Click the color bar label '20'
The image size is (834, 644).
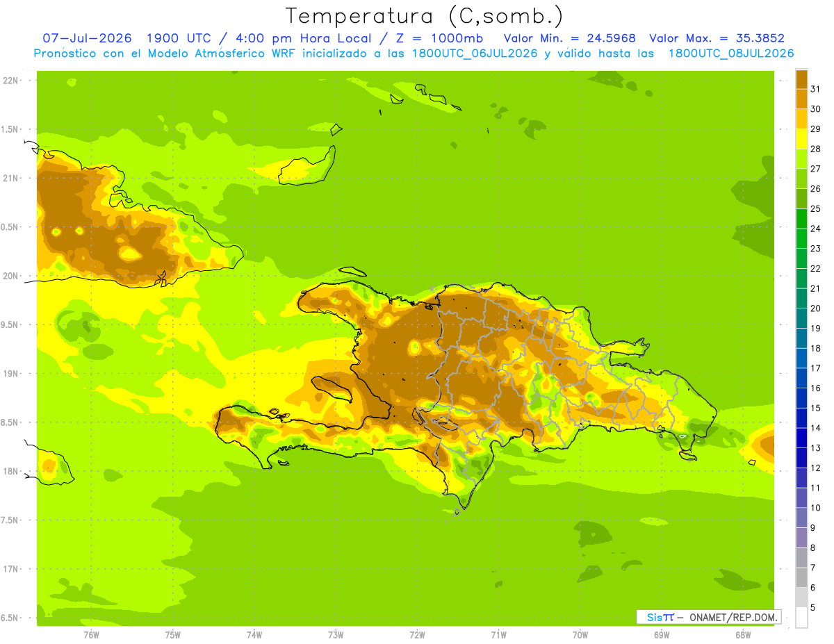815,308
